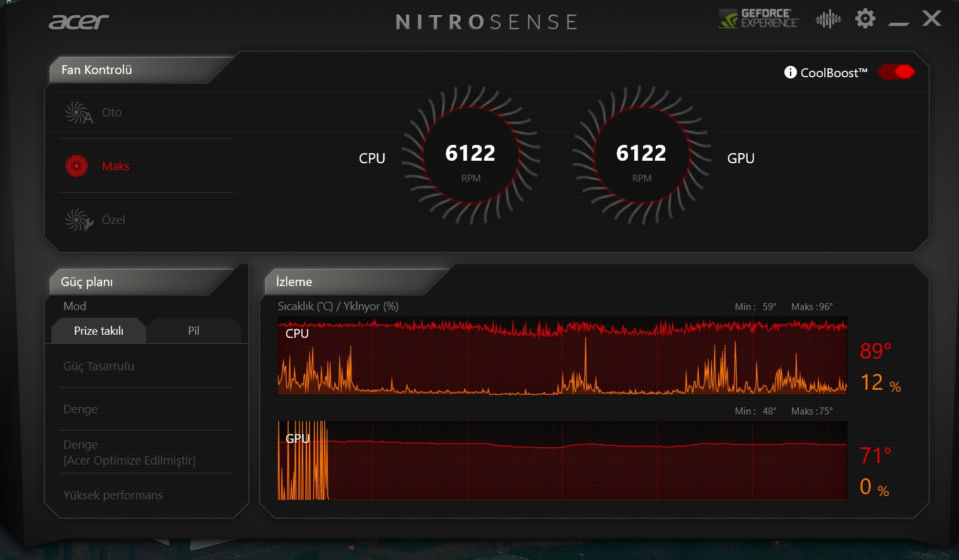
Task: Click the GPU graph Min : 48° value
Action: [756, 411]
